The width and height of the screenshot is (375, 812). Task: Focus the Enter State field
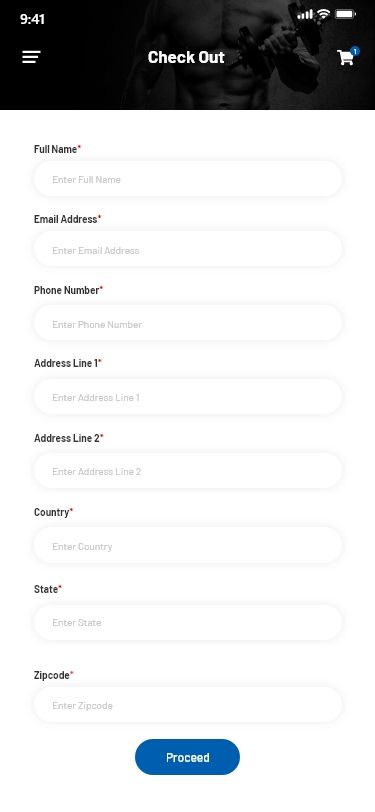tap(188, 622)
